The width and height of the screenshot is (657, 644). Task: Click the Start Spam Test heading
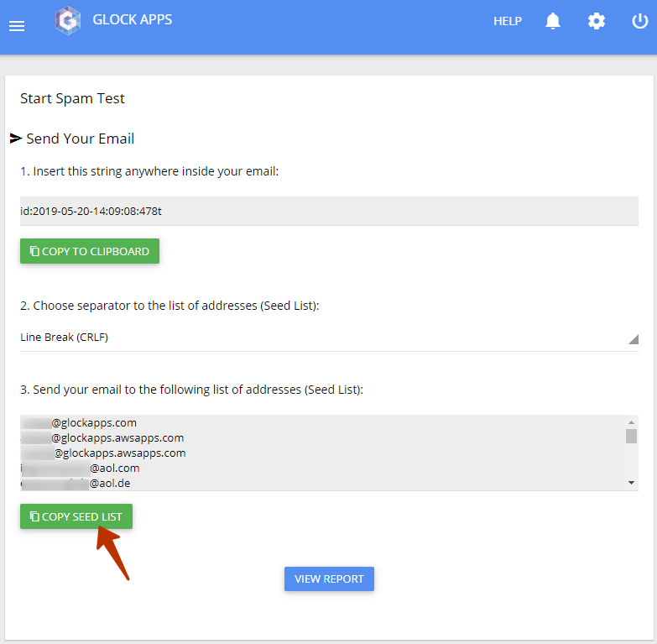[x=72, y=98]
